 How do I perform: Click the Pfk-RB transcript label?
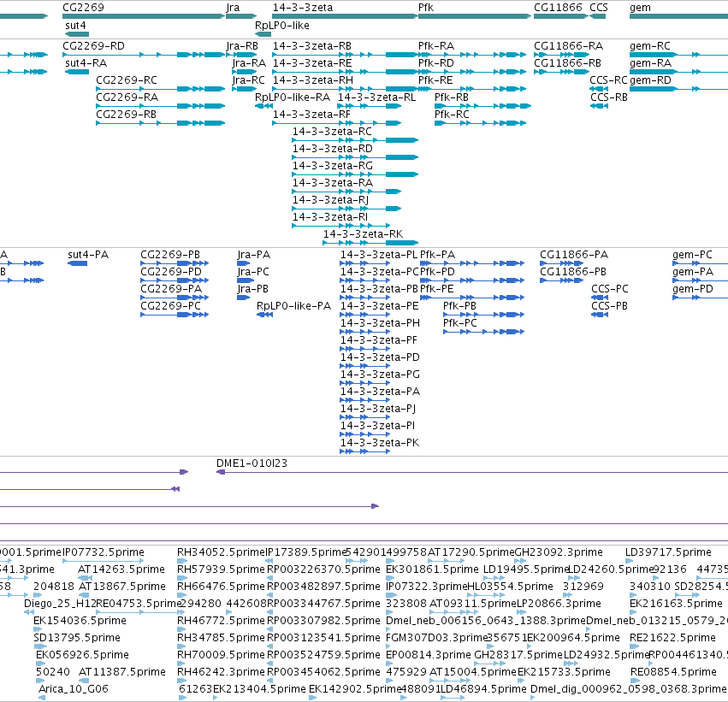tap(452, 97)
